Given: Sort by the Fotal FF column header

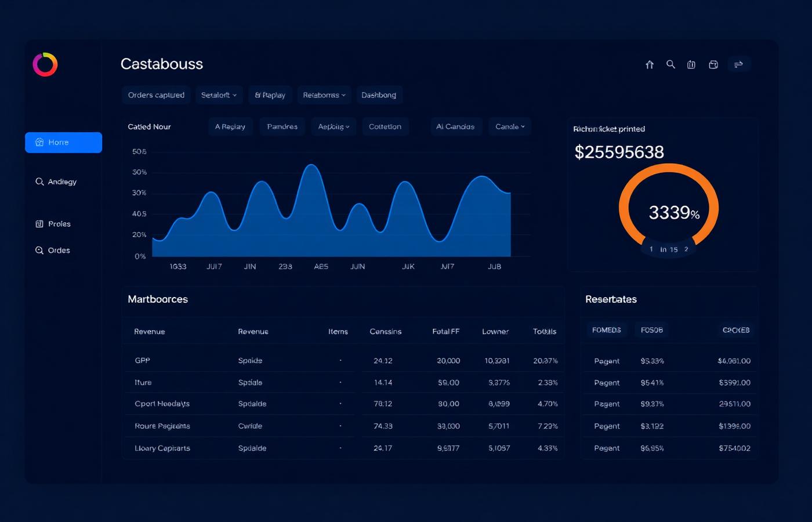Looking at the screenshot, I should click(x=446, y=332).
